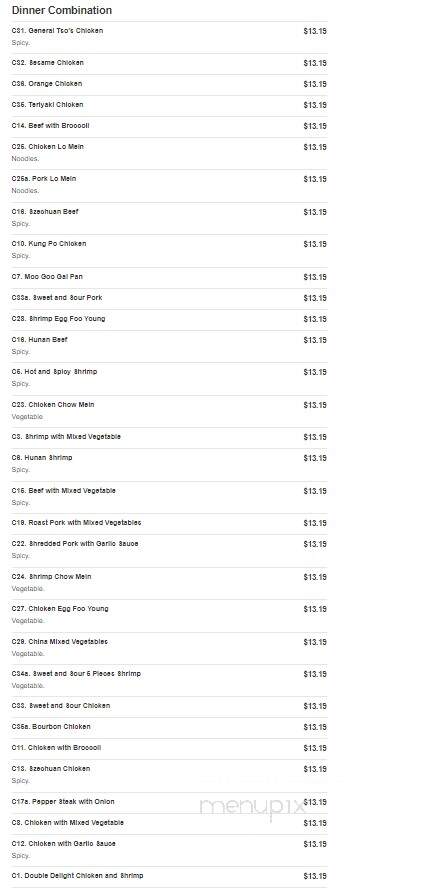Image resolution: width=432 pixels, height=889 pixels.
Task: Choose C38. Orange Chicken from the list
Action: 170,84
